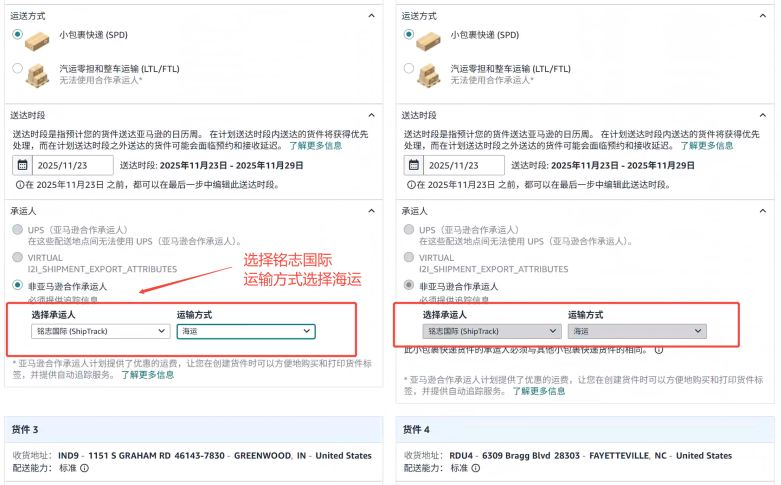781x485 pixels.
Task: Open 选择承运人 dropdown in left panel
Action: point(101,331)
